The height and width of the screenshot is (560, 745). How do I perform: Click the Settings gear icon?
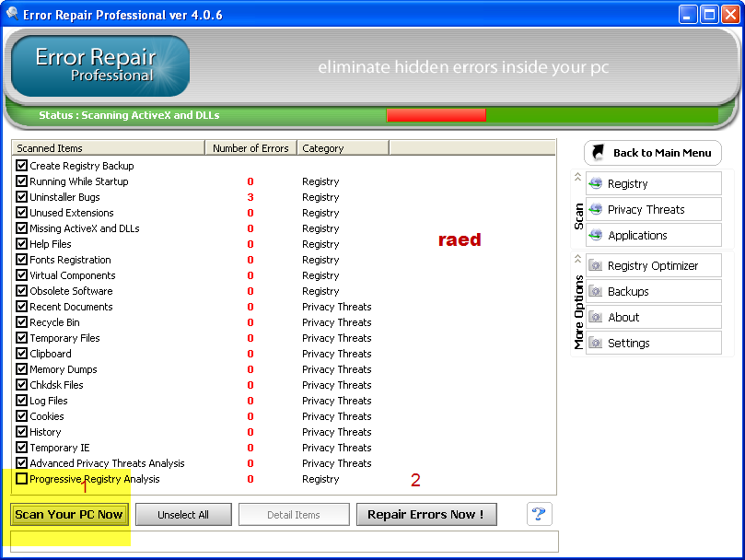pos(595,343)
